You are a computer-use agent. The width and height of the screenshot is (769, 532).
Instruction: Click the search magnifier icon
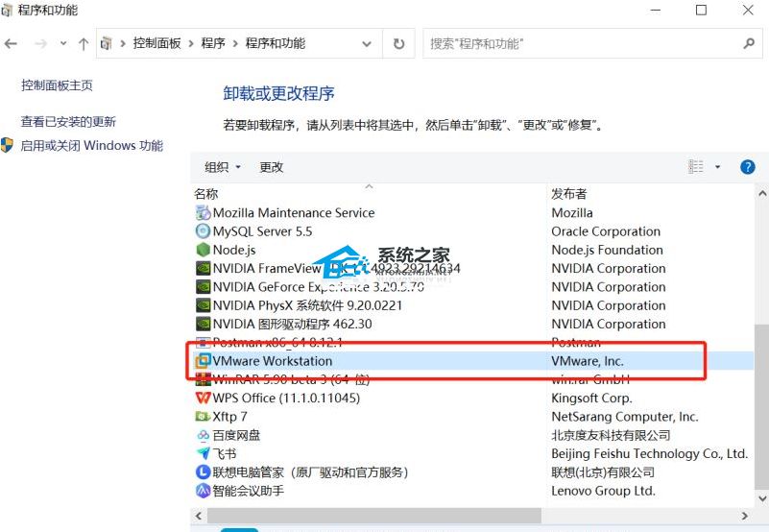749,43
